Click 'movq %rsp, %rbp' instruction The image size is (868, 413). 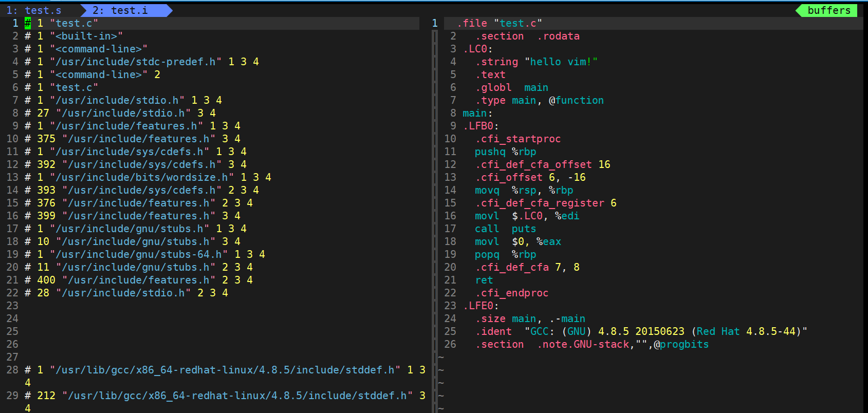point(524,190)
